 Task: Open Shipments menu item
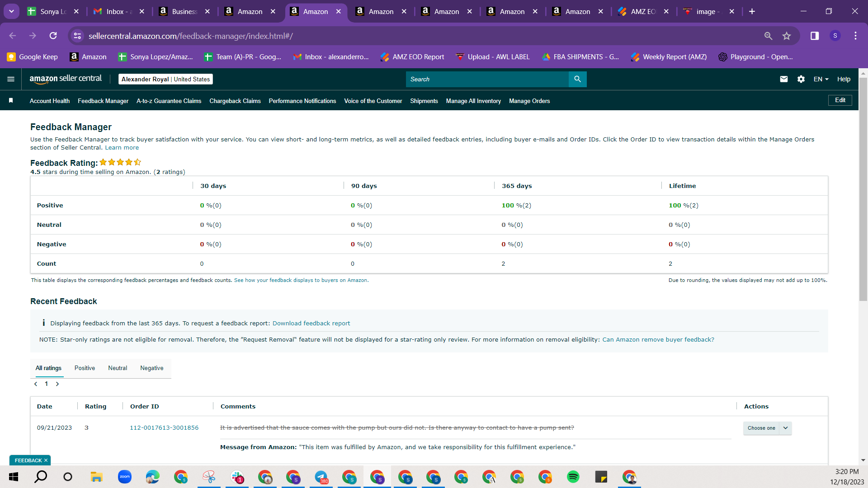(424, 101)
